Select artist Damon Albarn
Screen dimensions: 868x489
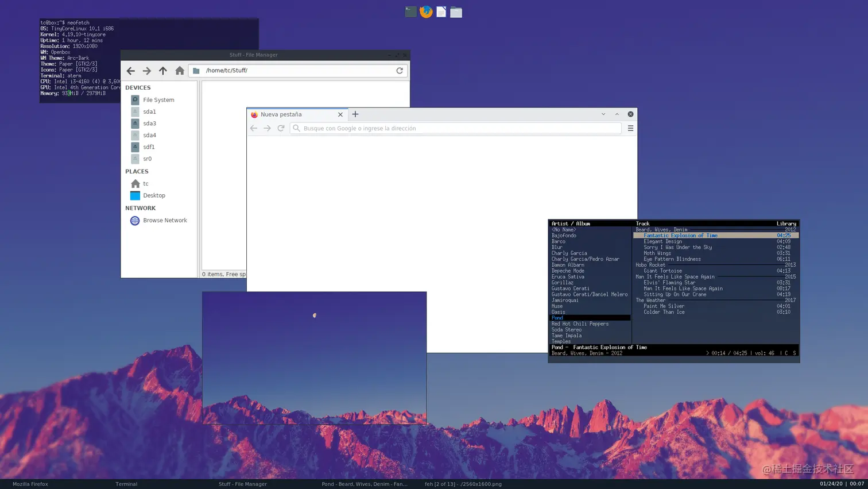(x=568, y=265)
